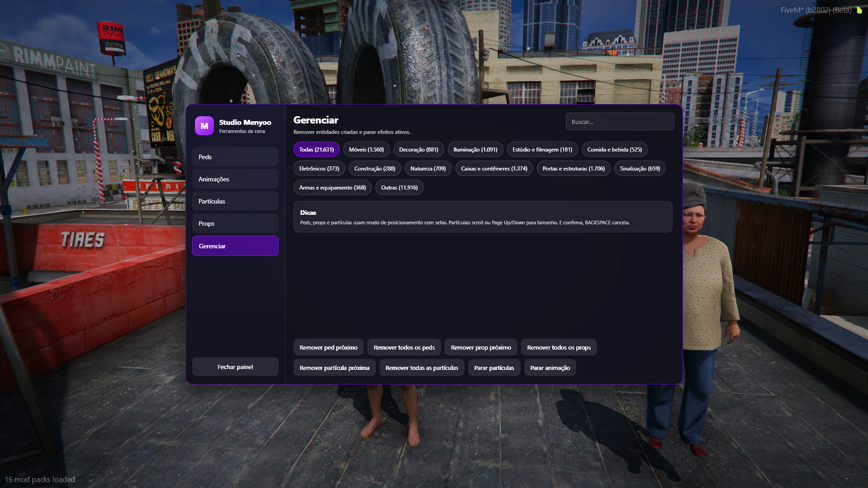Choose Caixas e contêineres (1.374) filter
This screenshot has width=868, height=488.
(494, 169)
